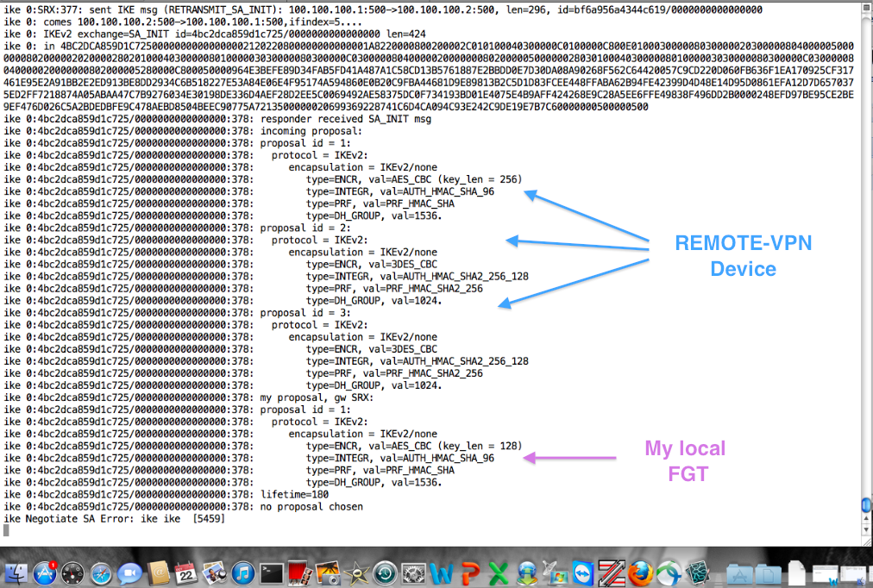
Task: Click 'val=AES_CBC (key_len = 128)' text
Action: click(x=445, y=446)
